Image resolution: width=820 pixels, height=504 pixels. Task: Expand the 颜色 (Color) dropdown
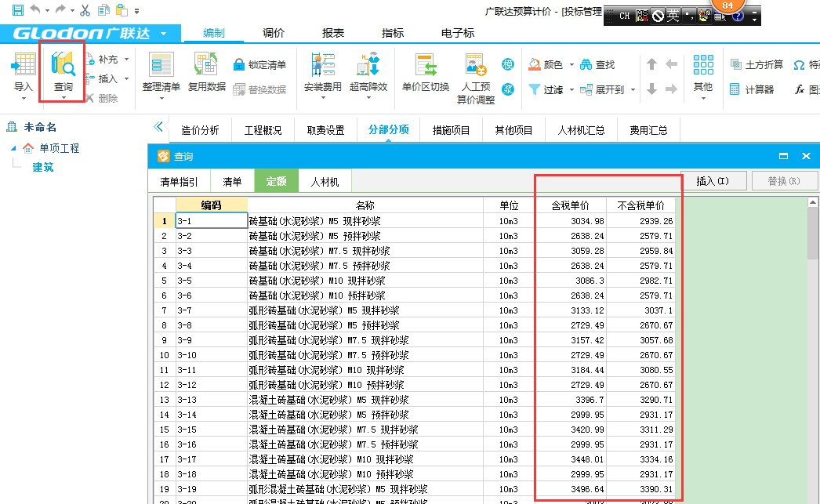tap(571, 64)
